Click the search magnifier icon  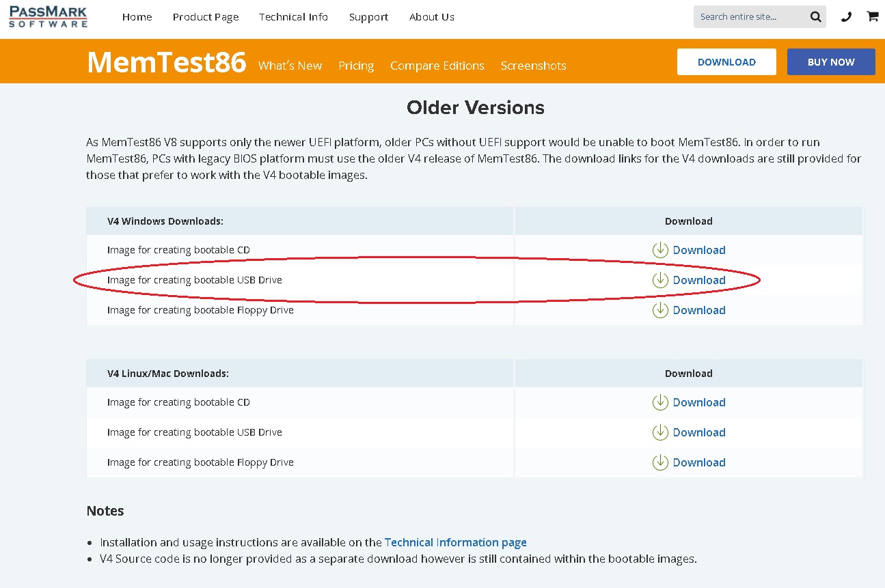pyautogui.click(x=815, y=17)
